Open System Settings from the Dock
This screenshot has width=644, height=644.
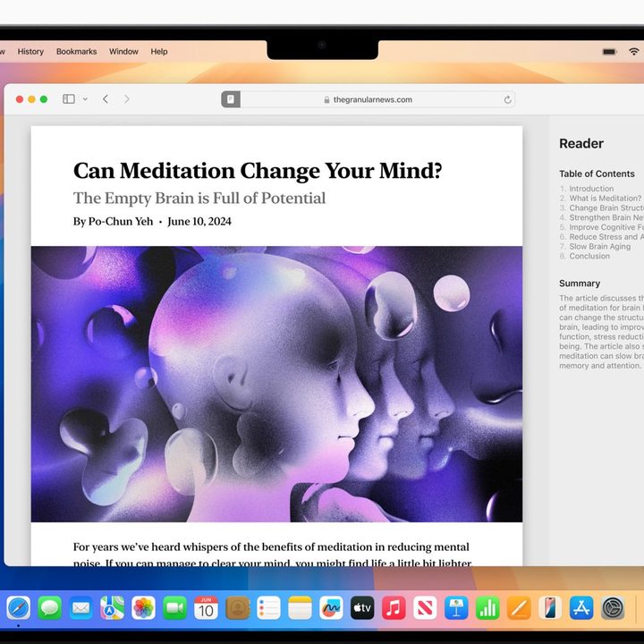pos(613,608)
